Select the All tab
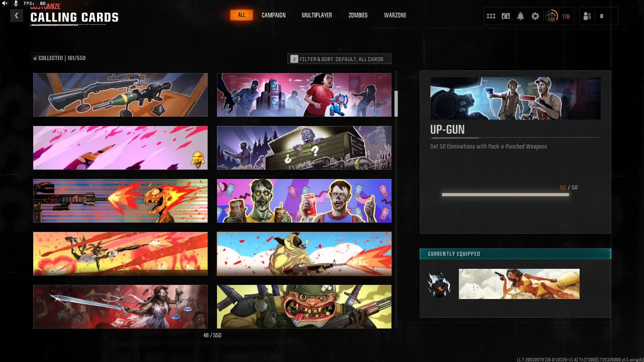This screenshot has width=644, height=362. 241,15
